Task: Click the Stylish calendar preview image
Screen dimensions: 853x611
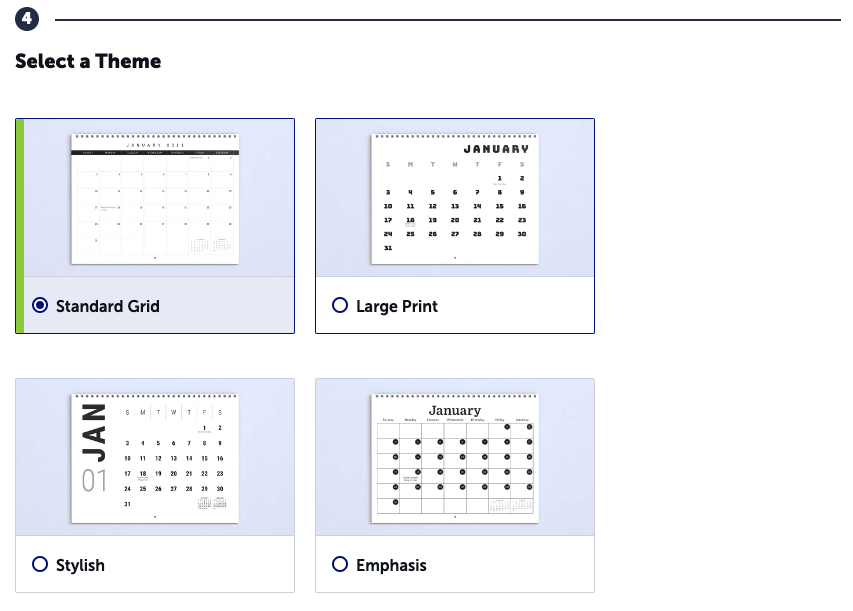Action: [x=155, y=457]
